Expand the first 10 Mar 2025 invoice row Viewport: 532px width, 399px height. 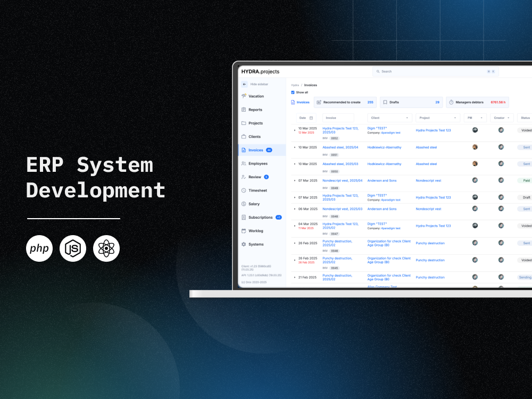[x=295, y=130]
